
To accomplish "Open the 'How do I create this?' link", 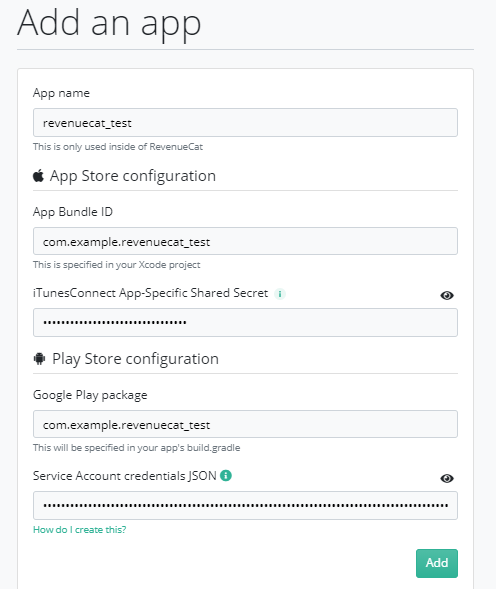I will (80, 530).
